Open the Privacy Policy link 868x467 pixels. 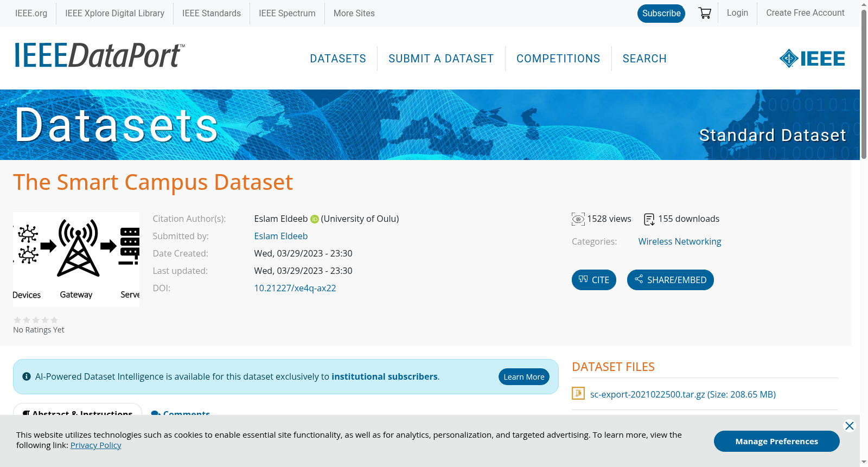click(x=96, y=445)
